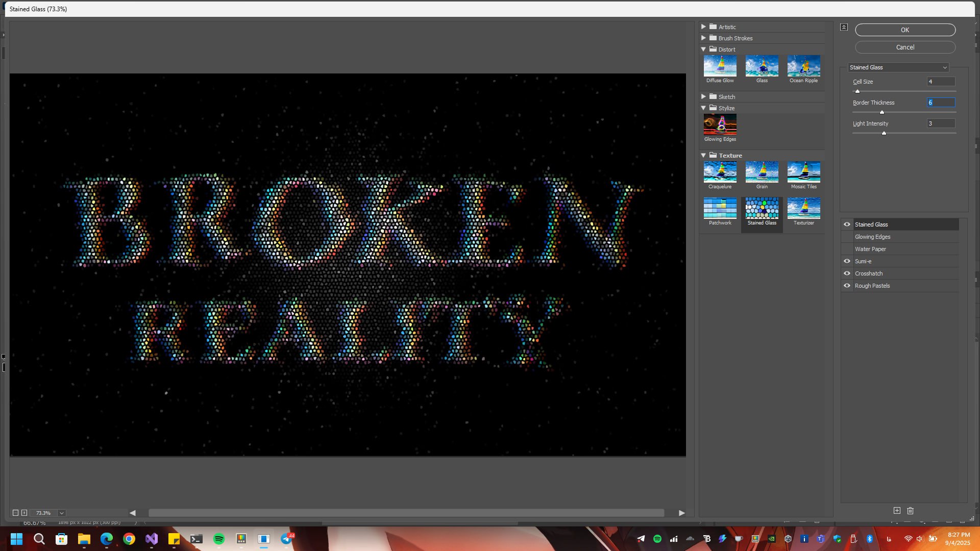
Task: Choose the Patchwork texture filter
Action: click(720, 209)
